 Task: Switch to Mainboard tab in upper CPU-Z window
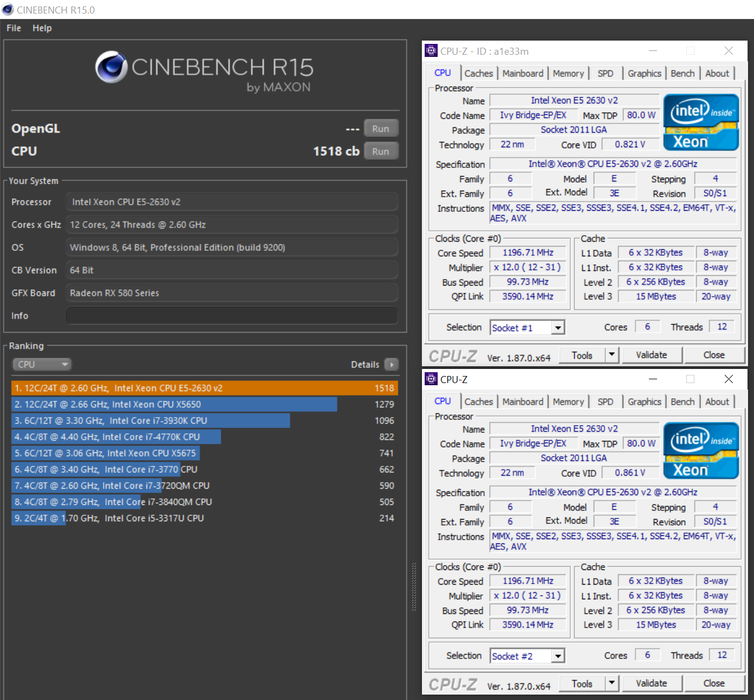[x=523, y=73]
